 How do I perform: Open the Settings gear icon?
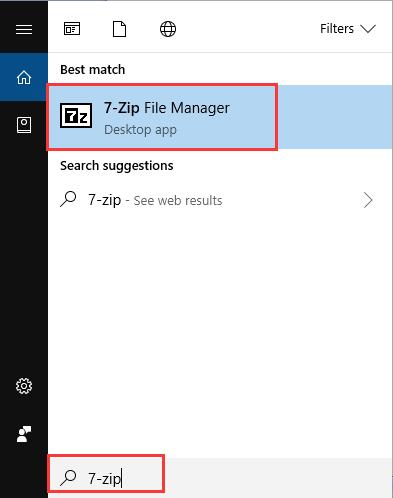pyautogui.click(x=24, y=386)
